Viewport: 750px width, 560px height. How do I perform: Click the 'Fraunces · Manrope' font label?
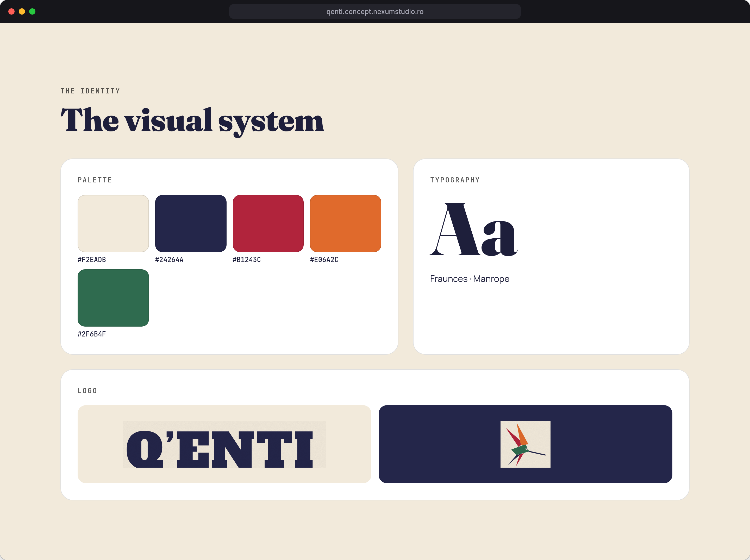[x=470, y=279]
